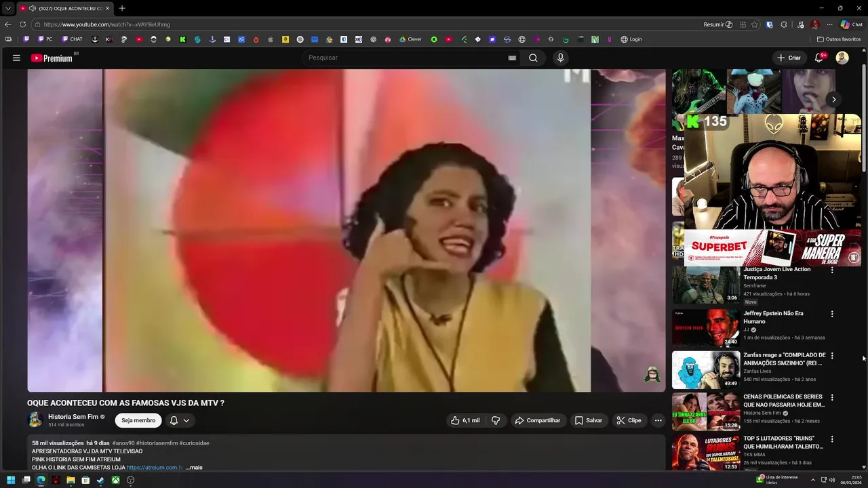This screenshot has height=488, width=868.
Task: Open Justiça Jovem Live Action thumbnail
Action: click(706, 285)
